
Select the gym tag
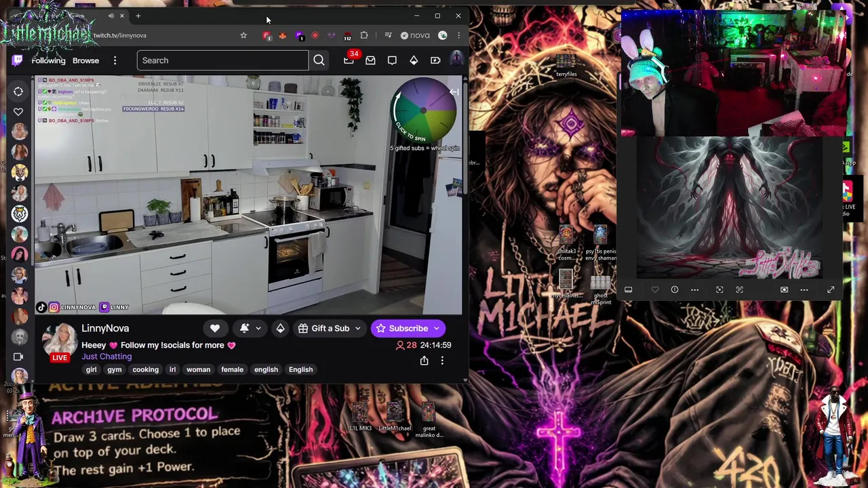tap(115, 369)
